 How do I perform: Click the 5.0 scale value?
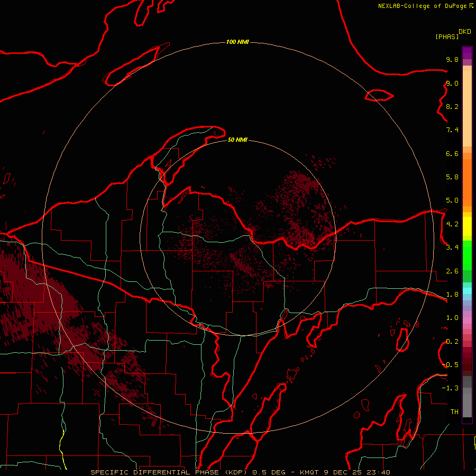[x=452, y=200]
